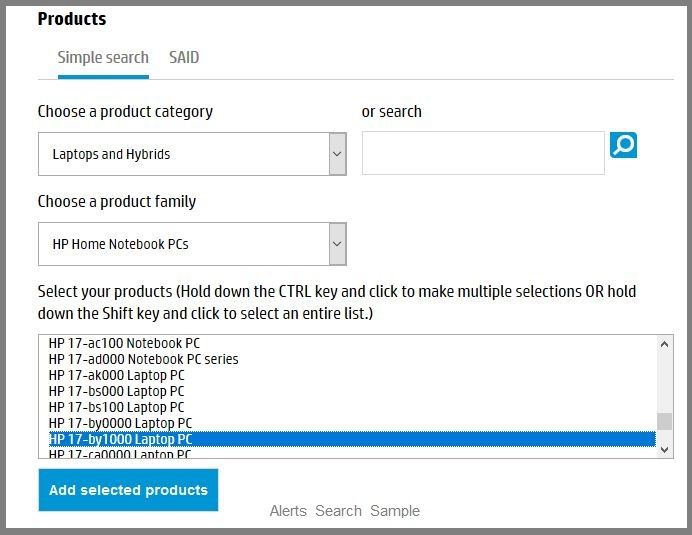The width and height of the screenshot is (692, 535).
Task: Click highlighted HP 17-by1000 Laptop PC
Action: click(x=352, y=439)
